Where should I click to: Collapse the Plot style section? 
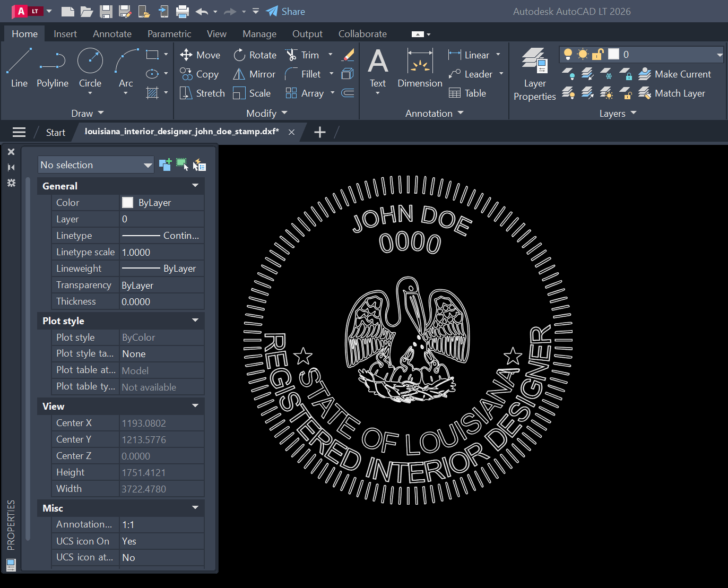[195, 321]
